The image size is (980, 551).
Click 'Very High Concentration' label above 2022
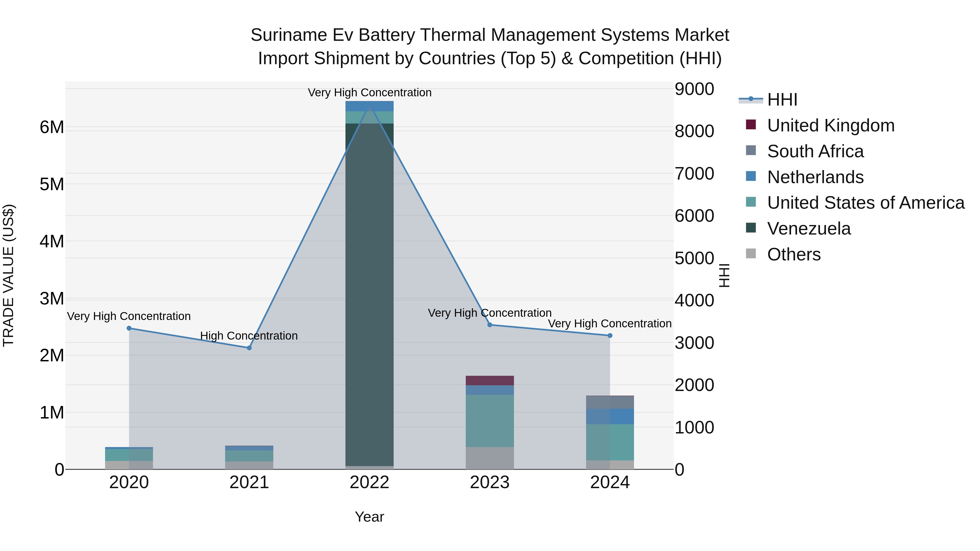[369, 93]
